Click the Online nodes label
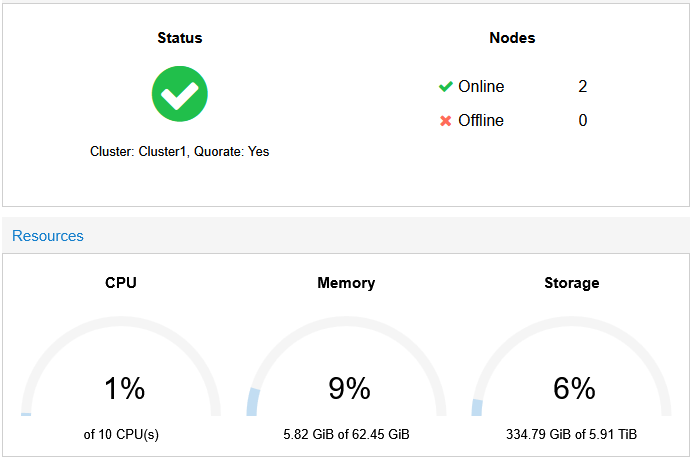Image resolution: width=694 pixels, height=460 pixels. 481,86
